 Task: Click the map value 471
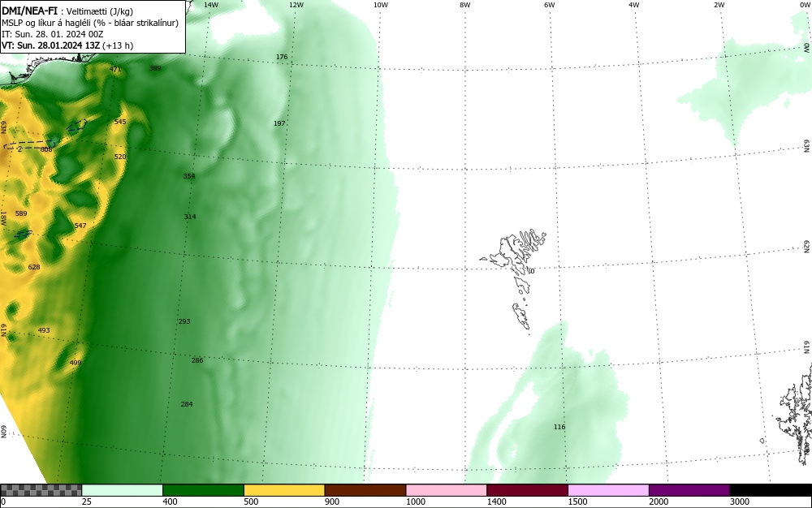pyautogui.click(x=115, y=69)
